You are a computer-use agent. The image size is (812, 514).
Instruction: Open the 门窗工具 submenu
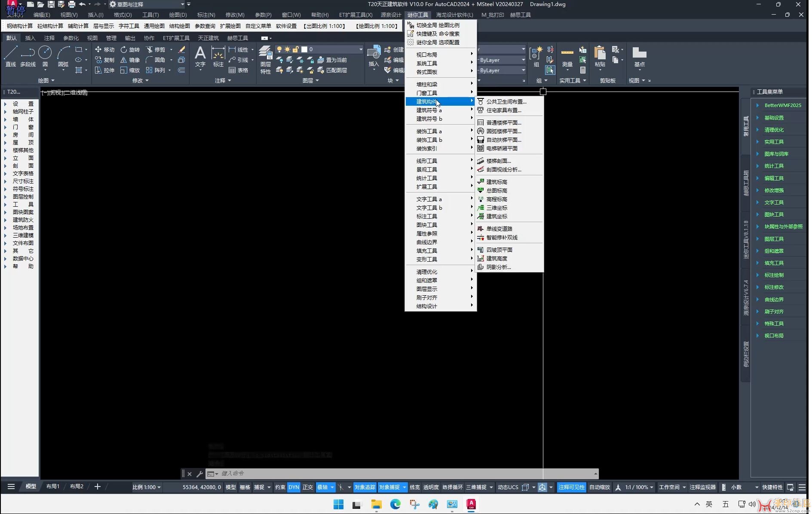click(441, 93)
